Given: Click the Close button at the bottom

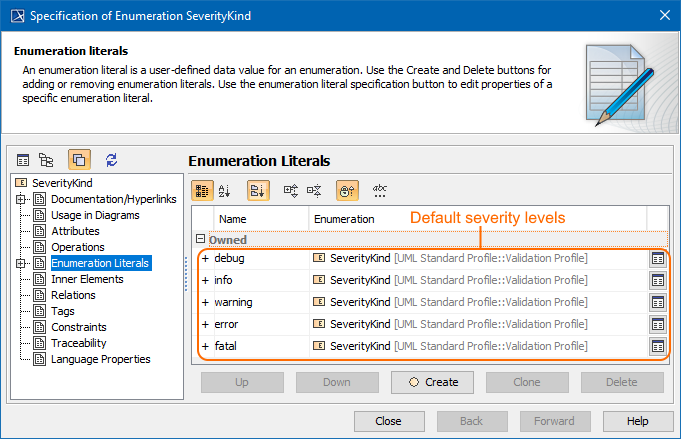Looking at the screenshot, I should (x=388, y=421).
